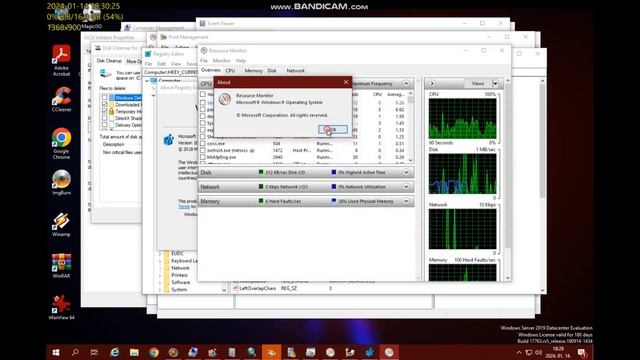Uncheck Temporary Internet Files in Disk Cleanup
The image size is (640, 360).
click(104, 111)
